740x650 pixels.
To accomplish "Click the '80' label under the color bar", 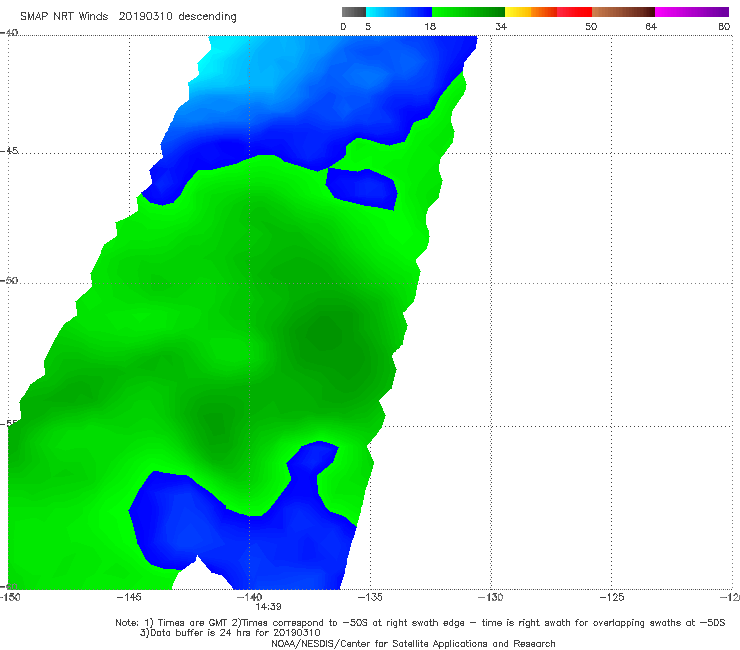I will [724, 27].
